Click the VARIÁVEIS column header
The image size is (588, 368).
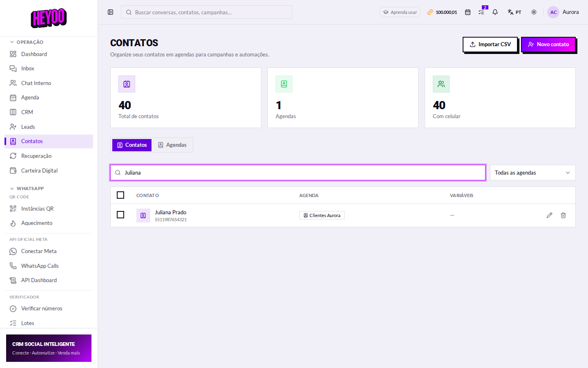tap(461, 195)
